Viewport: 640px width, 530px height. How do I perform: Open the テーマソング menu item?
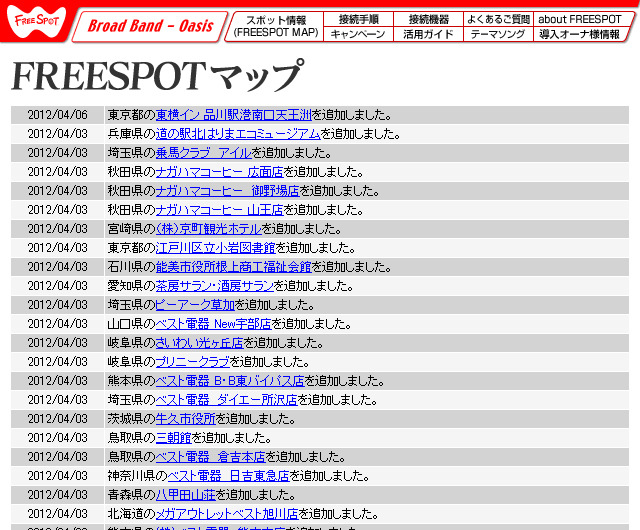point(498,34)
